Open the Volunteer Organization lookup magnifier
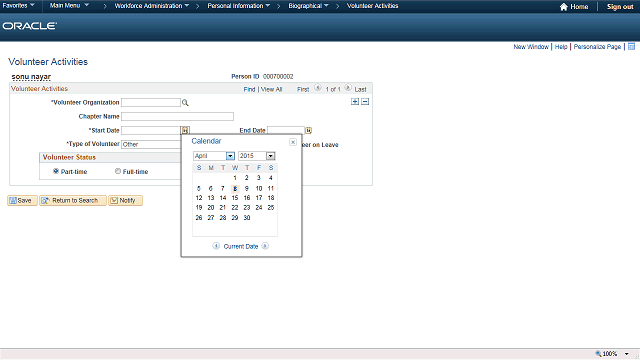 tap(185, 102)
